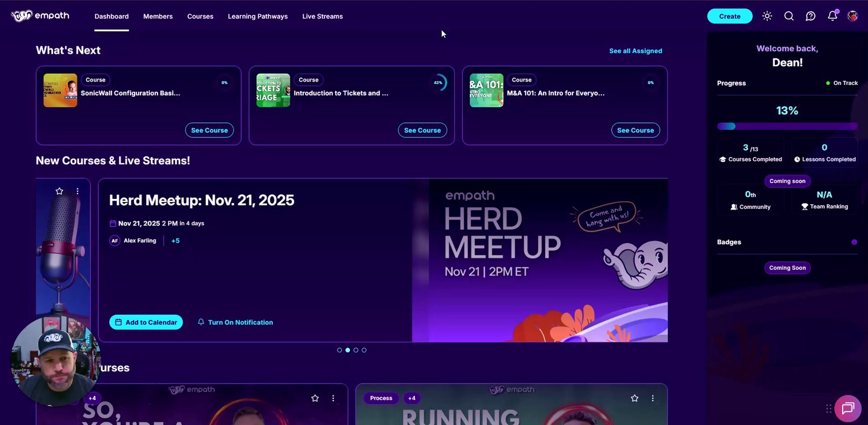The height and width of the screenshot is (425, 868).
Task: Open the three-dot menu on microphone slide
Action: pyautogui.click(x=77, y=191)
